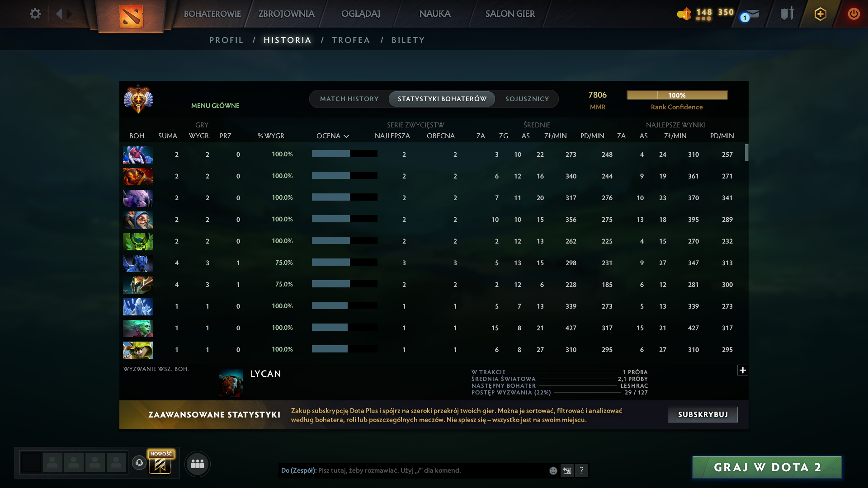This screenshot has width=868, height=488.
Task: Open the party group icon
Action: 198,464
